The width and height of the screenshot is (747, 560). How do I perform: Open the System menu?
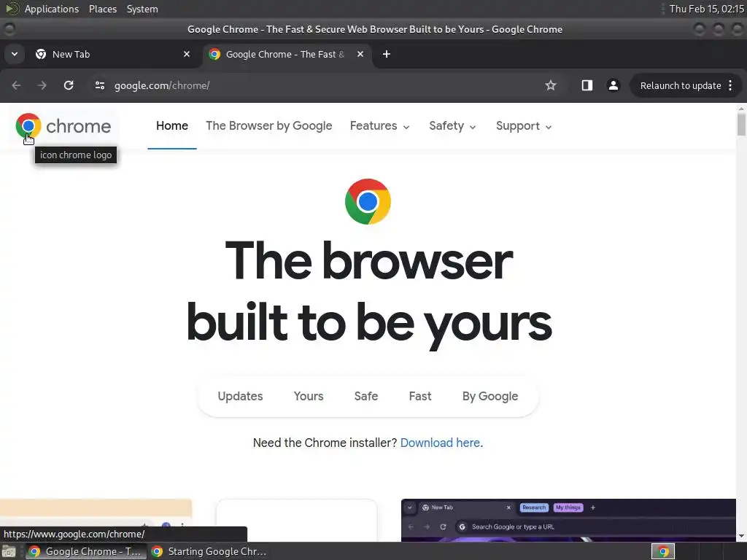142,9
